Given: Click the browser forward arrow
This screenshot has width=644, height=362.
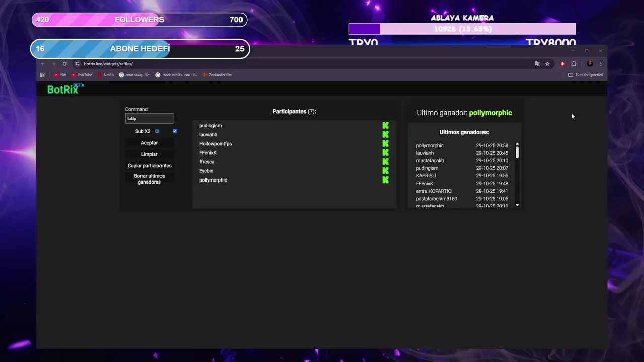Looking at the screenshot, I should 53,64.
